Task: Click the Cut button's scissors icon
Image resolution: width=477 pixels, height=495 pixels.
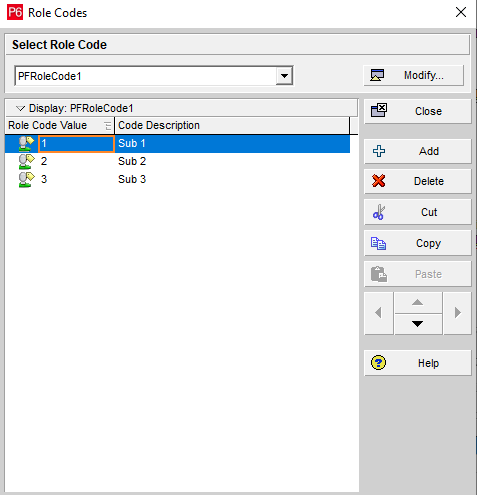Action: pos(379,212)
